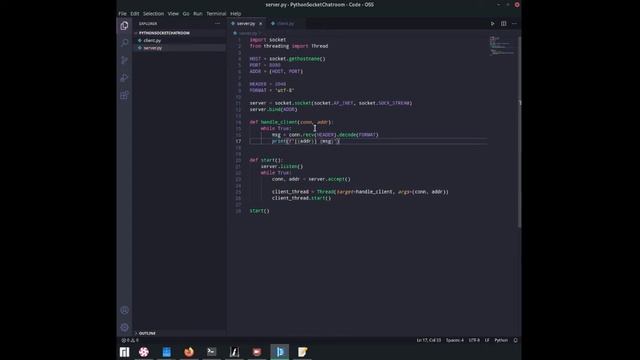
Task: Open the notes app in taskbar
Action: click(302, 352)
